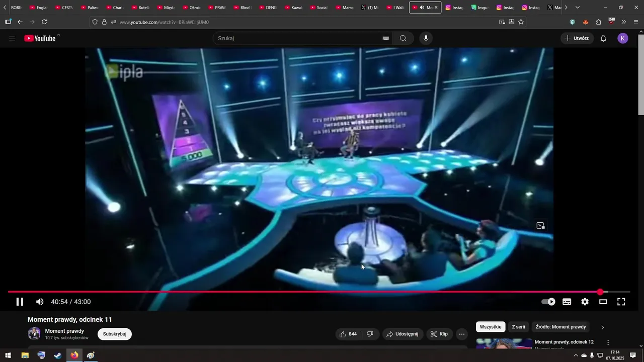Select the Z serii filter chip
Image resolution: width=644 pixels, height=362 pixels.
(x=519, y=327)
